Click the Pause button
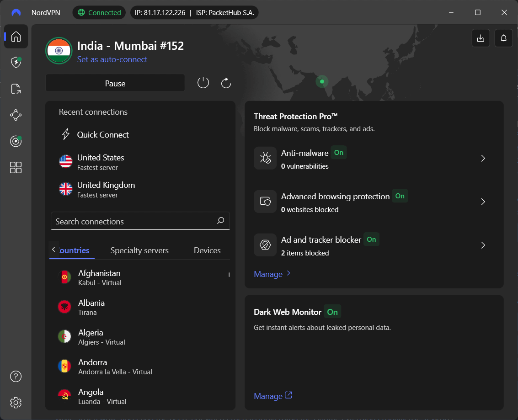The image size is (518, 420). 115,83
